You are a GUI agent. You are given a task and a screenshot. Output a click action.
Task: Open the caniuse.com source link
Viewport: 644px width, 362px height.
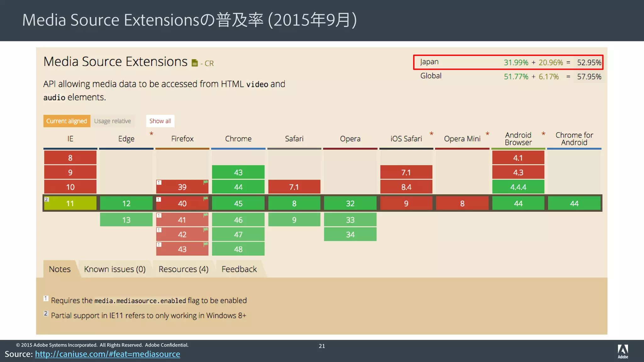coord(108,354)
